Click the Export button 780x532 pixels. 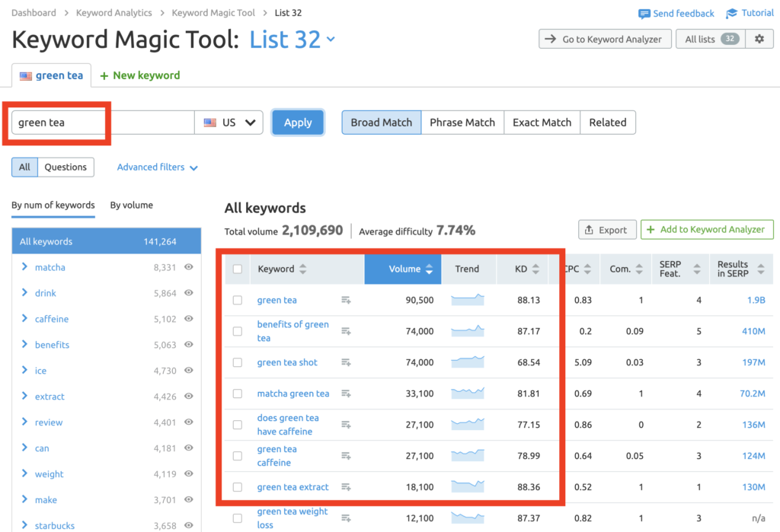pyautogui.click(x=606, y=230)
